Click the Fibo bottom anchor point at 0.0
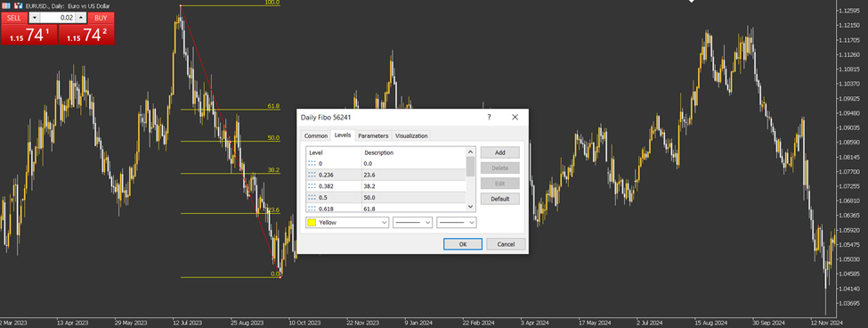This screenshot has width=868, height=328. (280, 277)
